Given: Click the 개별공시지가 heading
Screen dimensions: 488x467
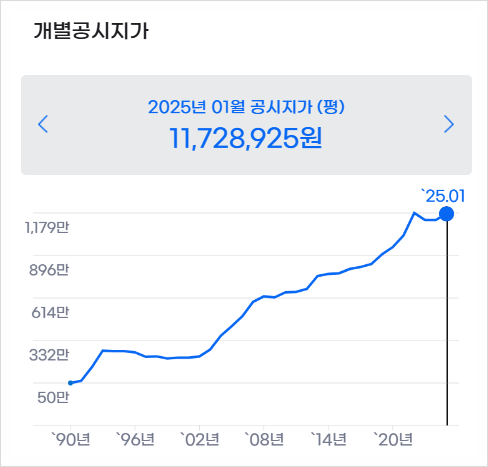Looking at the screenshot, I should tap(91, 31).
